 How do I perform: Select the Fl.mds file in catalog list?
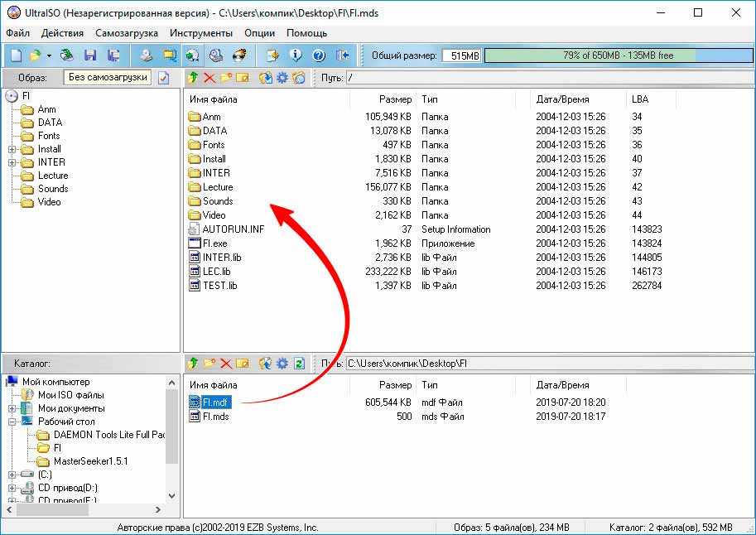(215, 417)
